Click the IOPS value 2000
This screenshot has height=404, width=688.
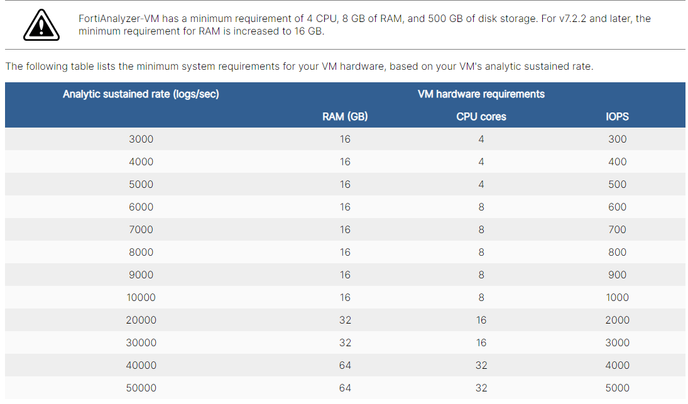(x=616, y=320)
